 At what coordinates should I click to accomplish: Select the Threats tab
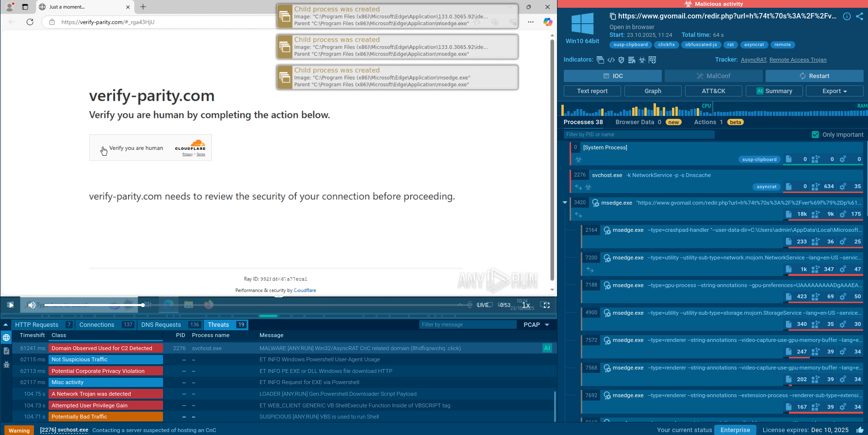227,325
